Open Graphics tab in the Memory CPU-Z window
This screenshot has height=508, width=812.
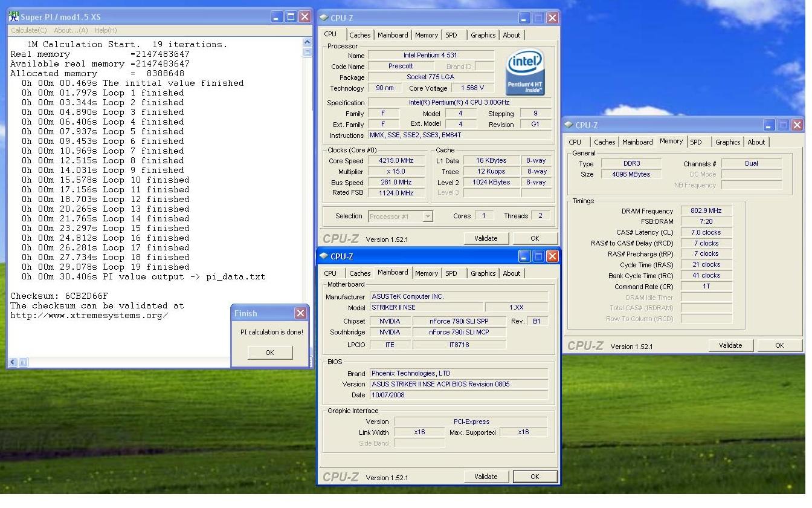728,142
